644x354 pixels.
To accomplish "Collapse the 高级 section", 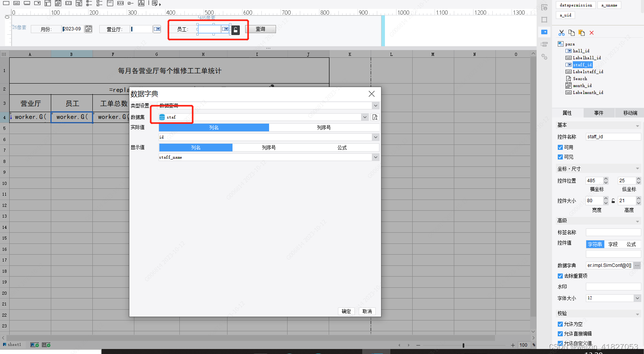I will click(x=637, y=221).
